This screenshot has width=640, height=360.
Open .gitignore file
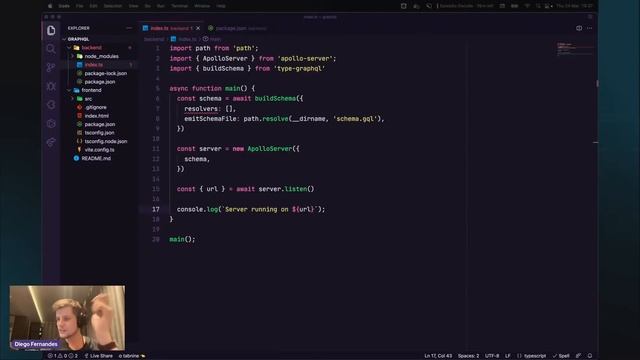[x=96, y=107]
